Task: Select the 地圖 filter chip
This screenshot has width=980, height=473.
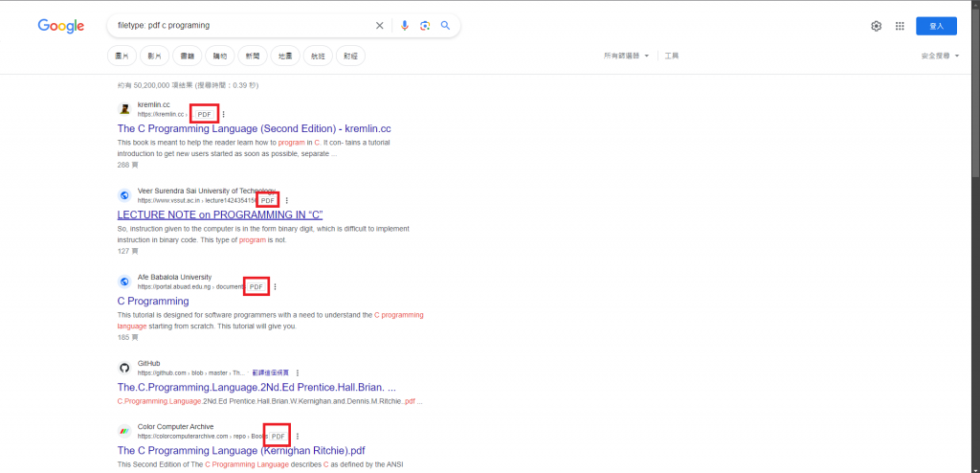Action: tap(285, 56)
